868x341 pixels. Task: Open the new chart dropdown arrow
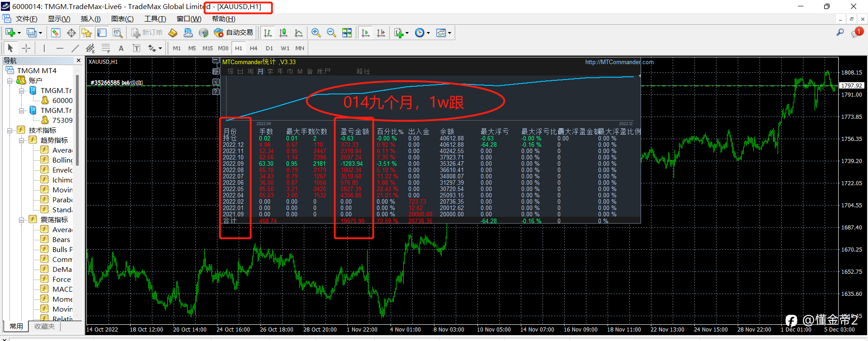coord(19,33)
